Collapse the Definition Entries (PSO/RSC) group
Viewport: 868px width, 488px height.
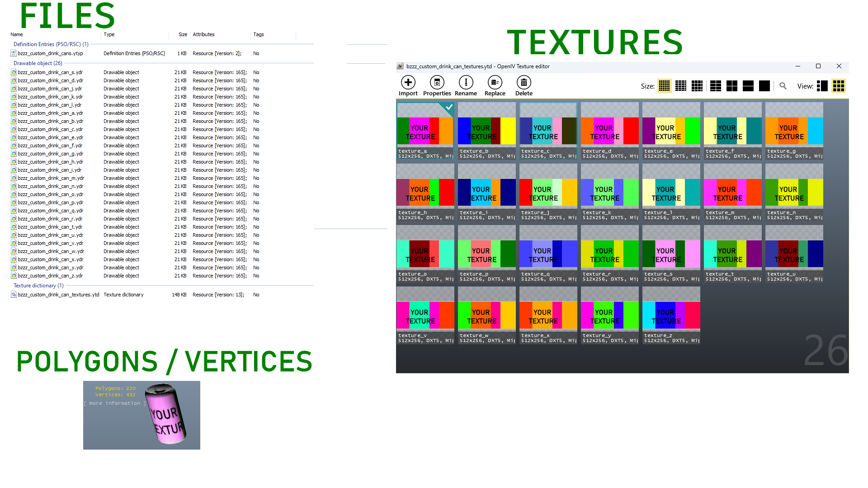(x=51, y=44)
